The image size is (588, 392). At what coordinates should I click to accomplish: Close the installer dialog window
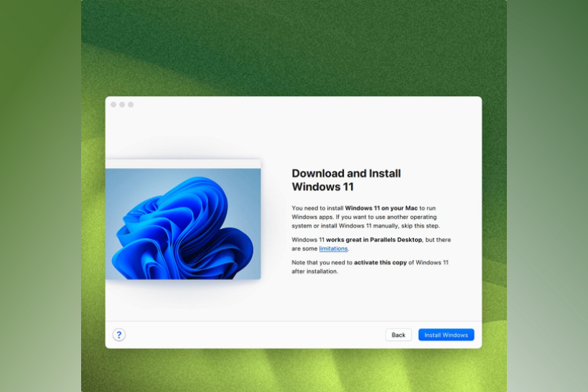tap(113, 104)
